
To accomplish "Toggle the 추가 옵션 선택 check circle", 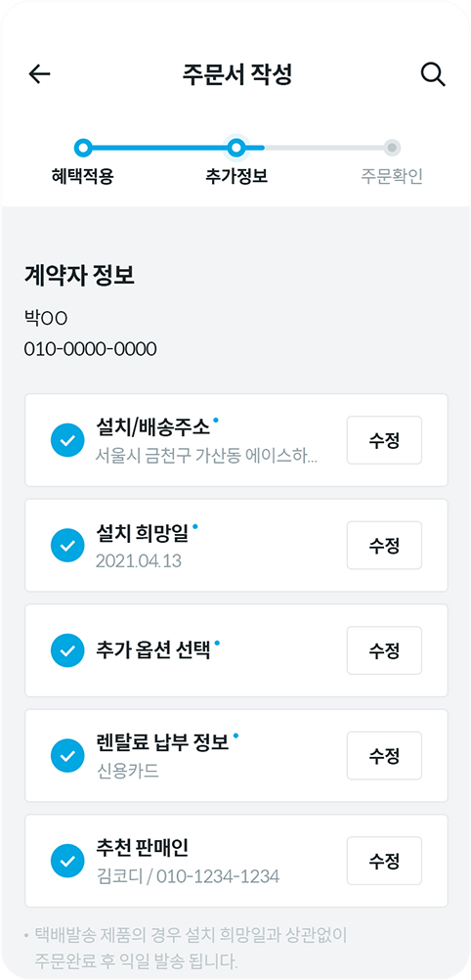I will click(67, 650).
